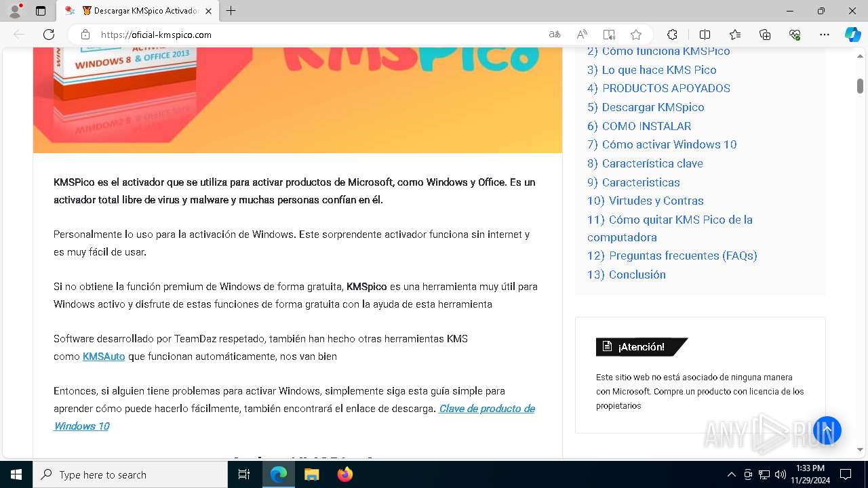
Task: Open Edge Settings and more menu
Action: (x=825, y=35)
